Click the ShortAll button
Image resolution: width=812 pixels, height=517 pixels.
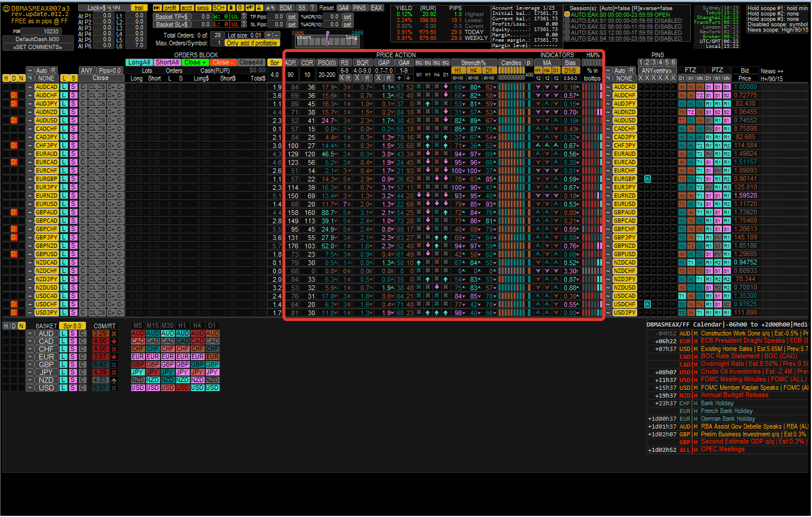(167, 62)
